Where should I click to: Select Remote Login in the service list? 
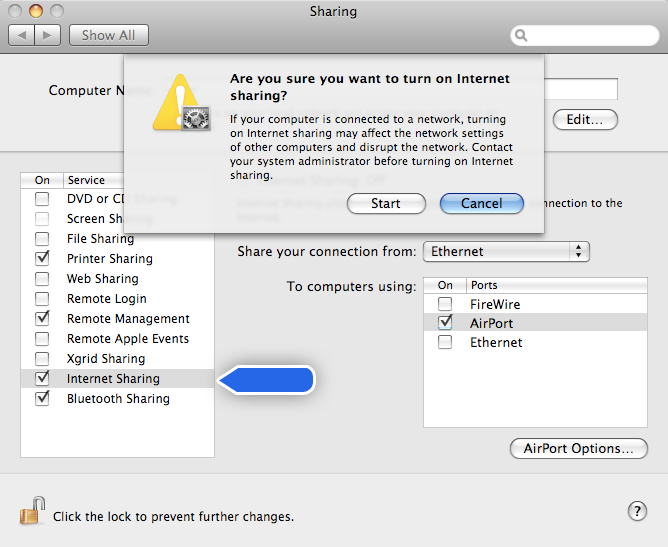pyautogui.click(x=106, y=299)
